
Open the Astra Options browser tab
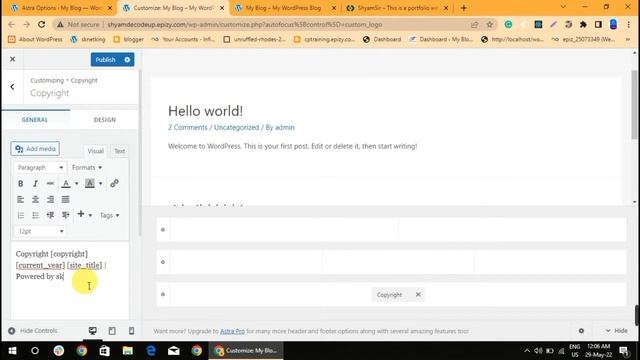pyautogui.click(x=60, y=8)
